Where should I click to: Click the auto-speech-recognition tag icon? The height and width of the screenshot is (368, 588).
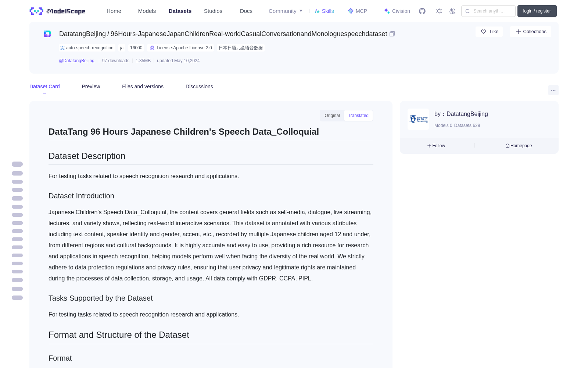(62, 48)
